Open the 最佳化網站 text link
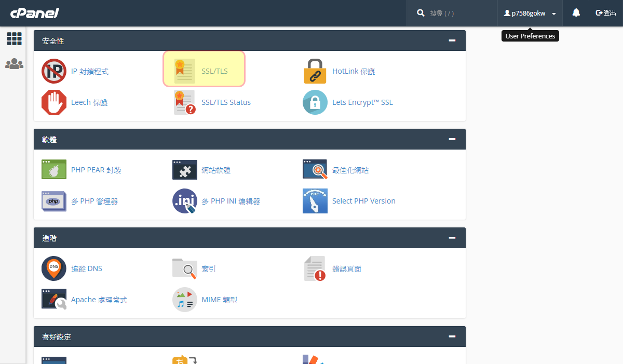Viewport: 623px width, 364px height. [350, 170]
